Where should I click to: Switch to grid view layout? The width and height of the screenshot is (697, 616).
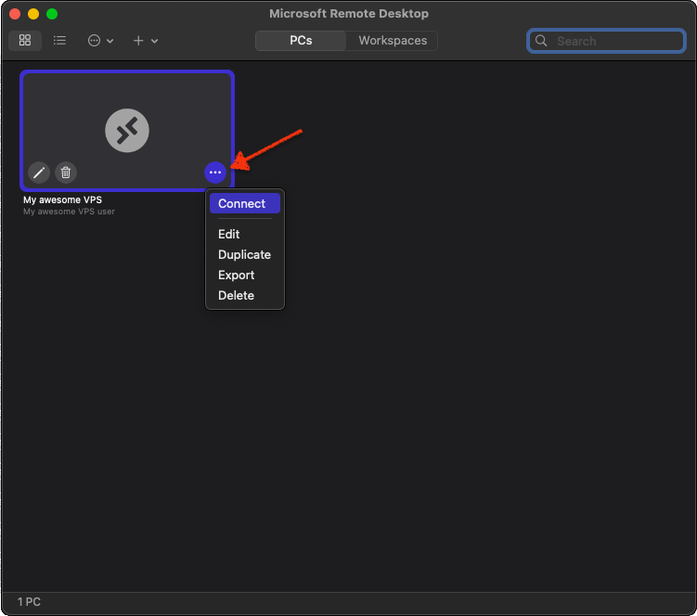coord(25,41)
